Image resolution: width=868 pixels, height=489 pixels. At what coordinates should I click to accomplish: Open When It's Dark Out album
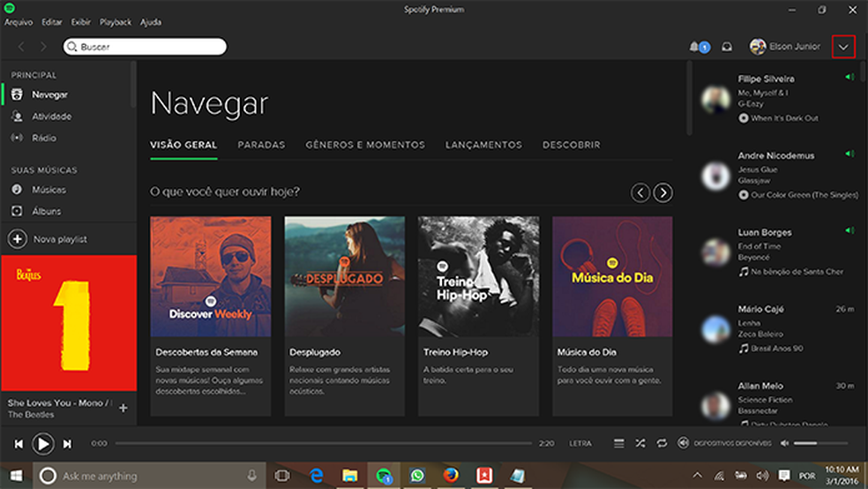coord(784,118)
